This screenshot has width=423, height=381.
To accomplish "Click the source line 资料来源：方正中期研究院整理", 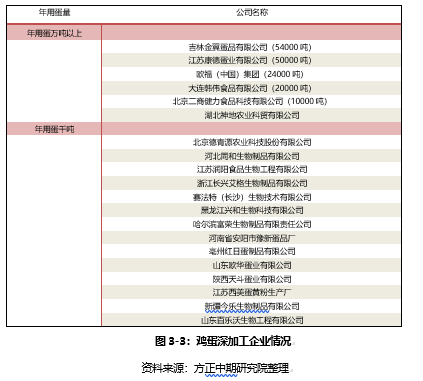I will [x=215, y=368].
